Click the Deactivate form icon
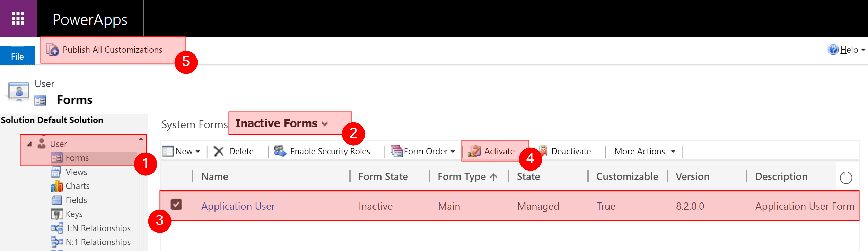This screenshot has height=251, width=868. click(x=544, y=151)
